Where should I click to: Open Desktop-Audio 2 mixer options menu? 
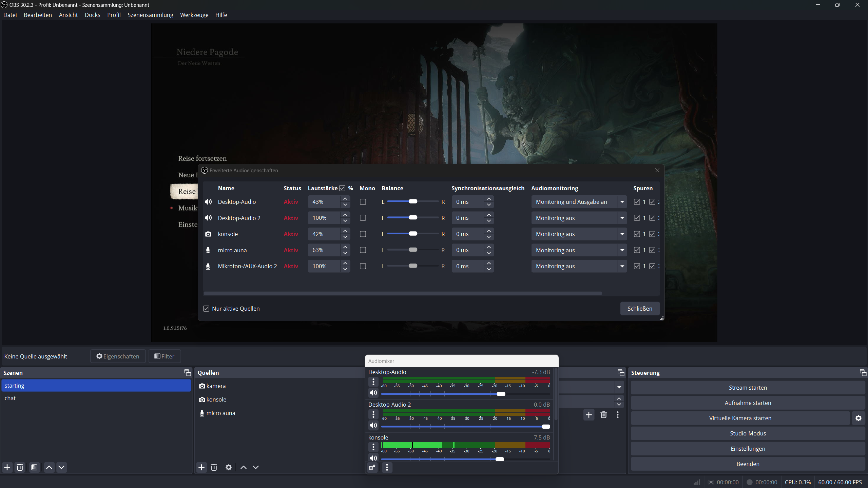tap(373, 414)
